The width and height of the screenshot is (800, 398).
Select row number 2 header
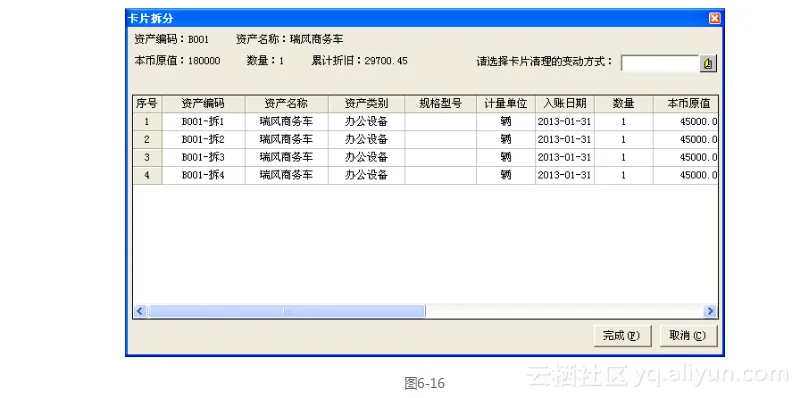pos(147,140)
